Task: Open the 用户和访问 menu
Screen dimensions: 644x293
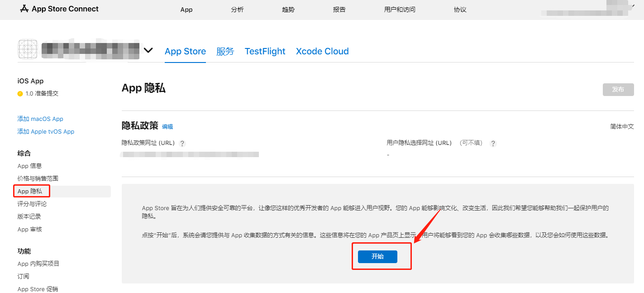Action: coord(400,10)
